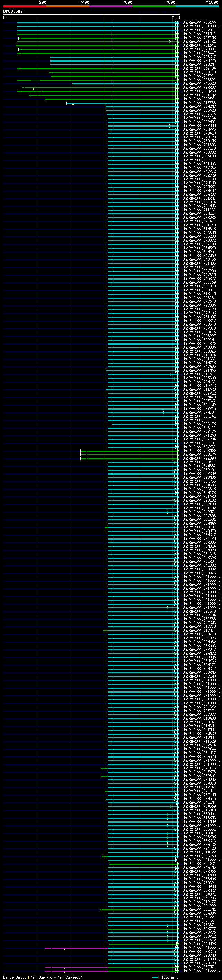Viewport: 222px width, 980px height.
Task: Select hit label UniRef100_C2GEB2
Action: (199, 500)
